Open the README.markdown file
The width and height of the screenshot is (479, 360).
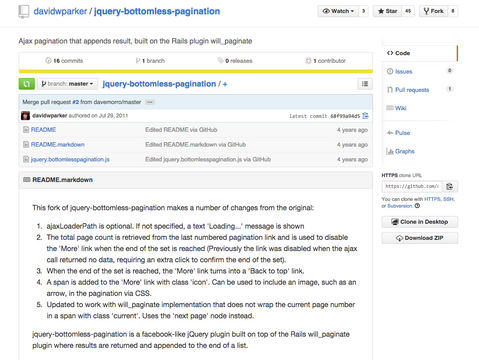[58, 144]
